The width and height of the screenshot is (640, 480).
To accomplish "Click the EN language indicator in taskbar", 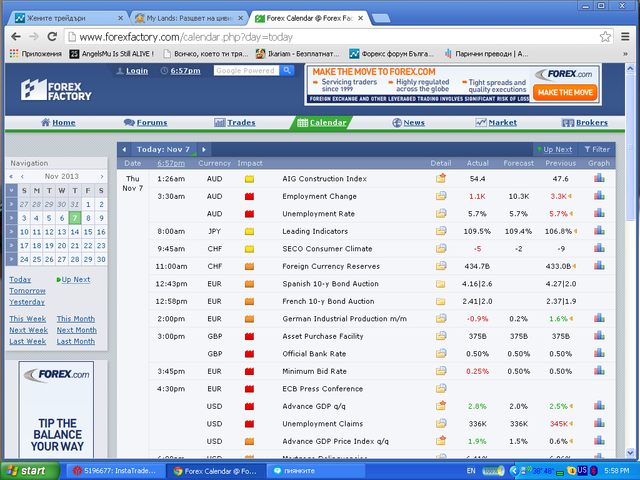I will tap(471, 471).
